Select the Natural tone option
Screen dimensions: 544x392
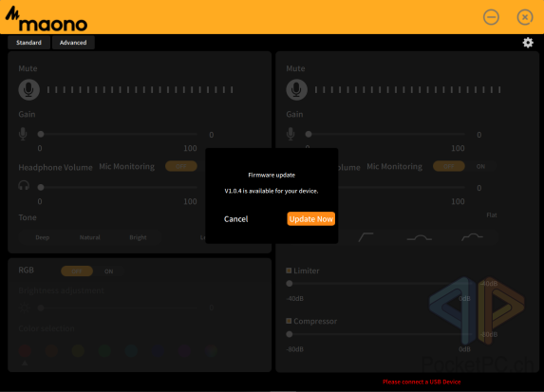(x=90, y=237)
